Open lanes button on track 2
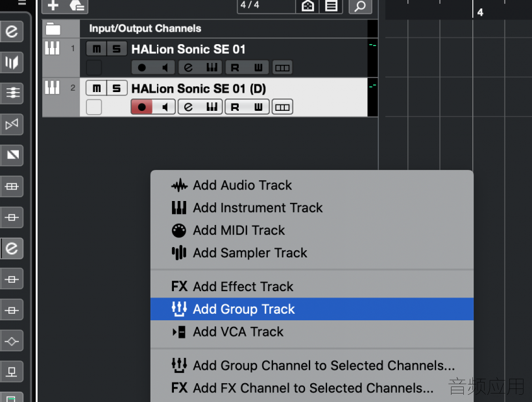The image size is (532, 402). point(282,107)
